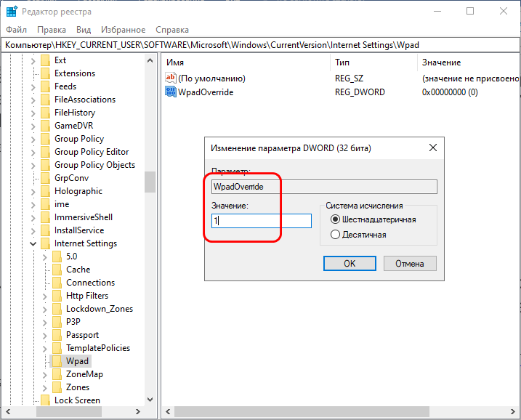Expand the Group Policy tree node
Image resolution: width=521 pixels, height=420 pixels.
[x=33, y=140]
